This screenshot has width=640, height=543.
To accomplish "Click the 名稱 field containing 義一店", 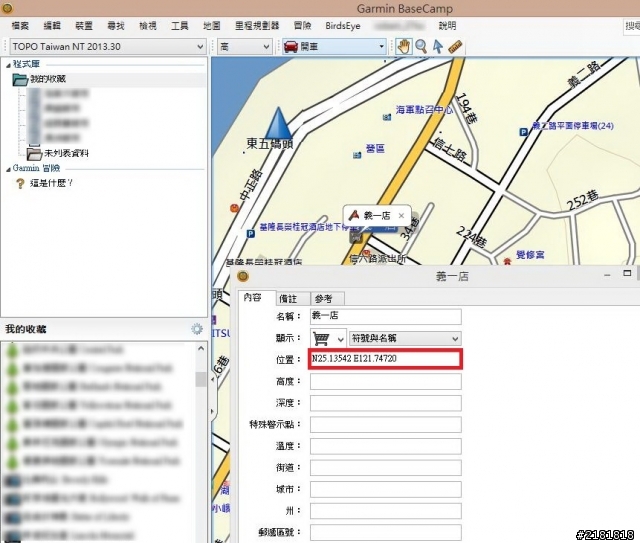I will 386,317.
